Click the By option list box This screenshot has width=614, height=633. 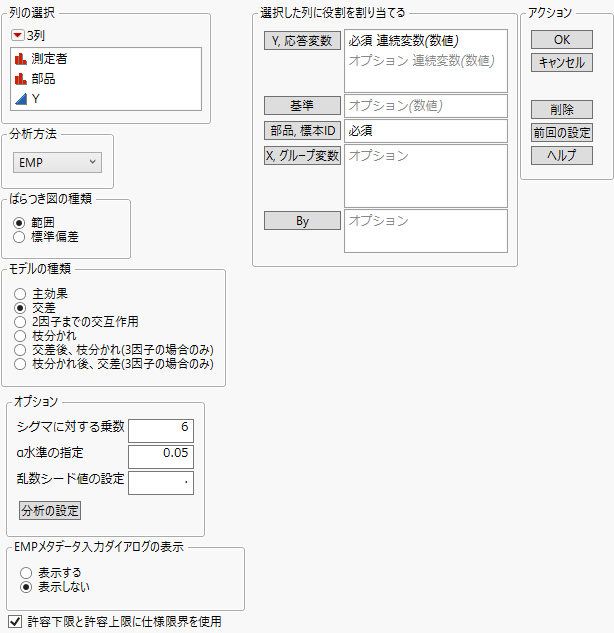click(x=426, y=231)
